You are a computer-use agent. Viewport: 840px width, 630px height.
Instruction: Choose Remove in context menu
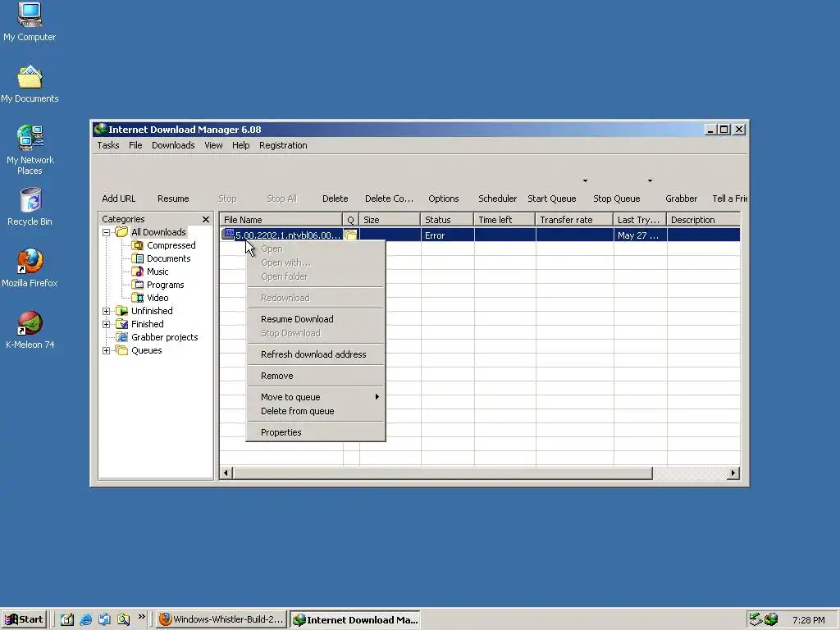tap(316, 376)
